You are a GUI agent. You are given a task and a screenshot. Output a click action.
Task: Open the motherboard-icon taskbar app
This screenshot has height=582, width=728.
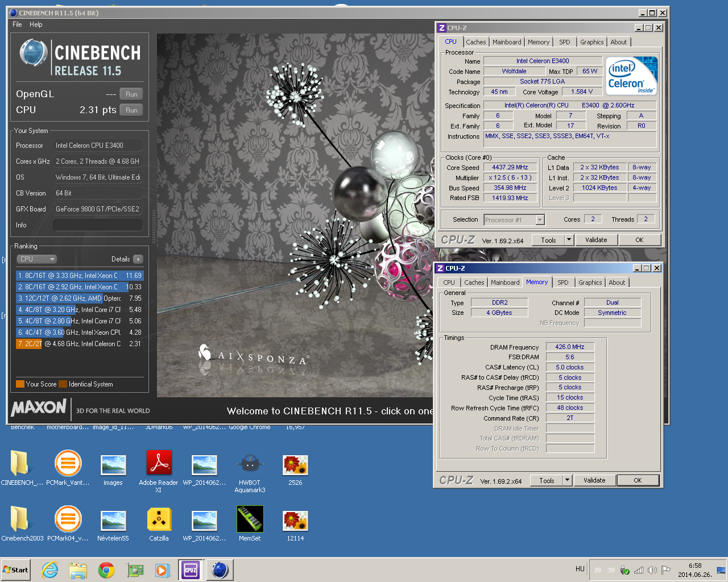coord(135,570)
